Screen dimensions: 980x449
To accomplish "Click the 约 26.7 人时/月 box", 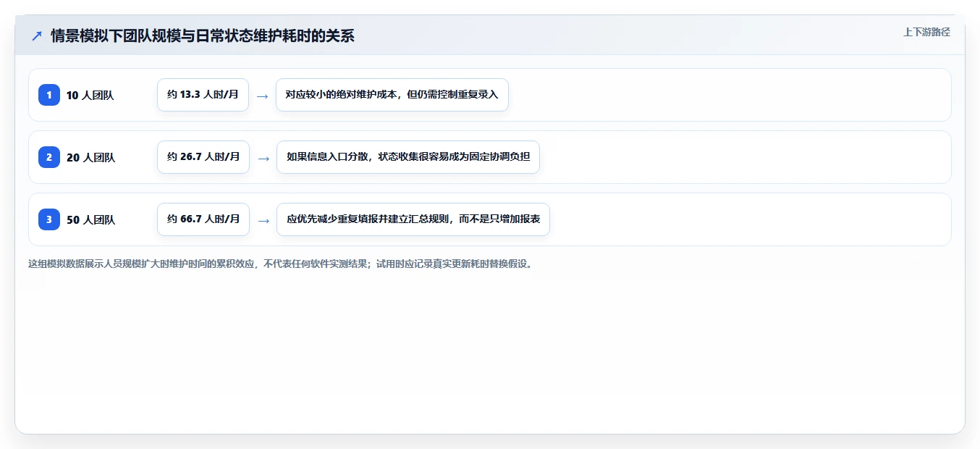I will 203,157.
